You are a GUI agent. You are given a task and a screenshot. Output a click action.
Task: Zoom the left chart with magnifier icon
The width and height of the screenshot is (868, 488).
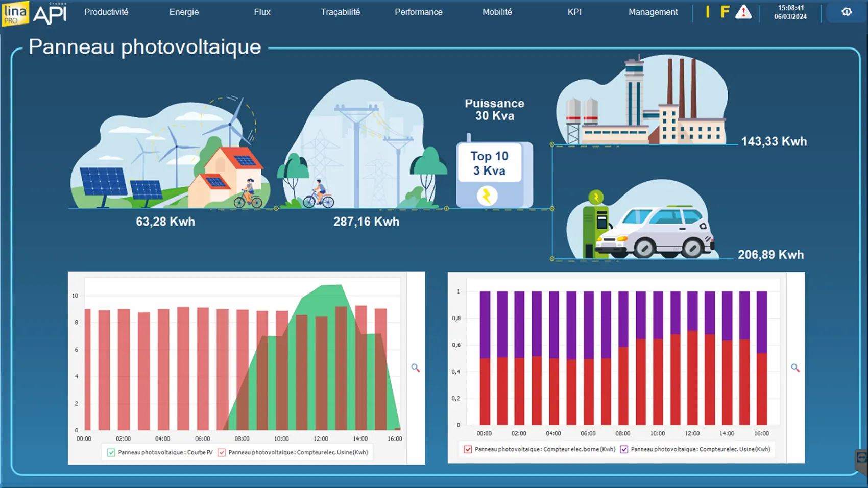[415, 368]
